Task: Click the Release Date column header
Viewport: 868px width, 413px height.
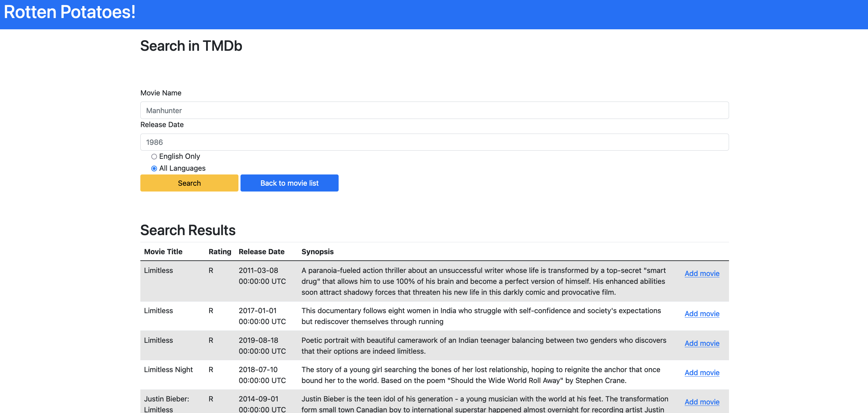Action: [x=261, y=251]
